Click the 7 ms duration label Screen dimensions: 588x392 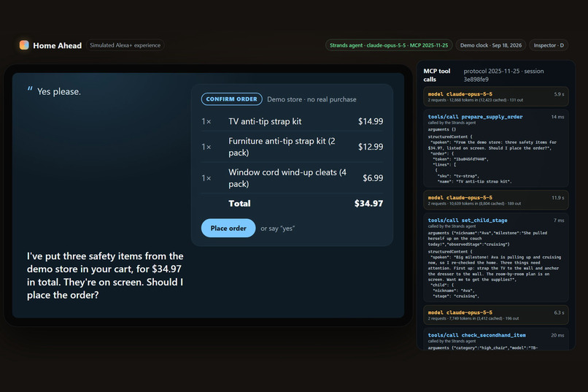click(559, 220)
